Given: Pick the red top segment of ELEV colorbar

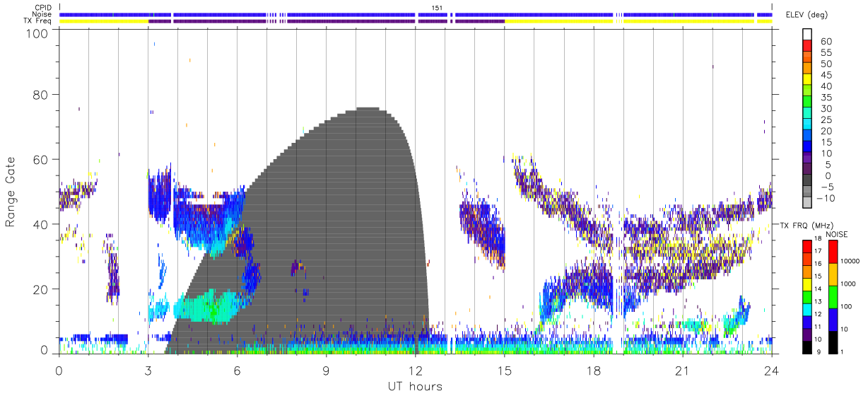Looking at the screenshot, I should click(807, 46).
